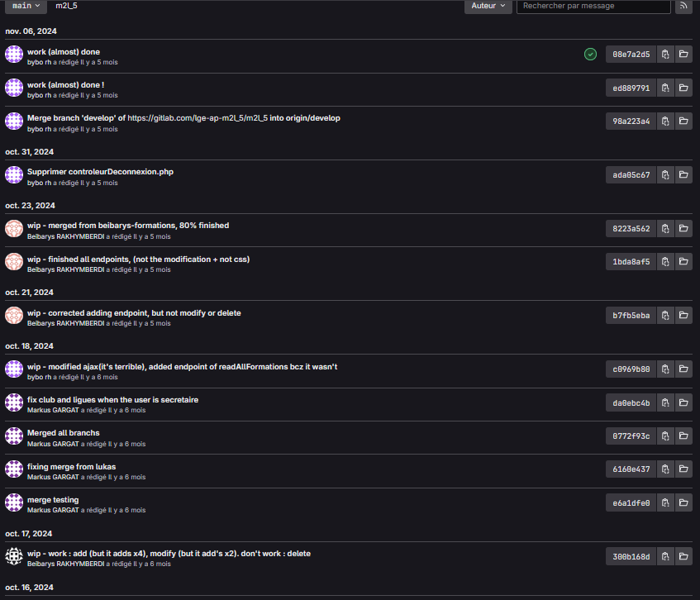Copy commit SHA 0772f93c
This screenshot has width=700, height=600.
pyautogui.click(x=665, y=436)
